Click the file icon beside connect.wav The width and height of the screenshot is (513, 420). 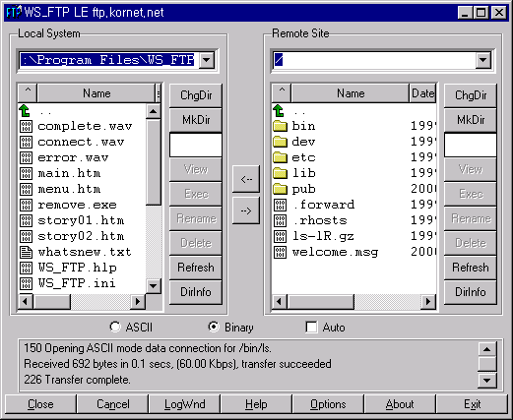[26, 142]
